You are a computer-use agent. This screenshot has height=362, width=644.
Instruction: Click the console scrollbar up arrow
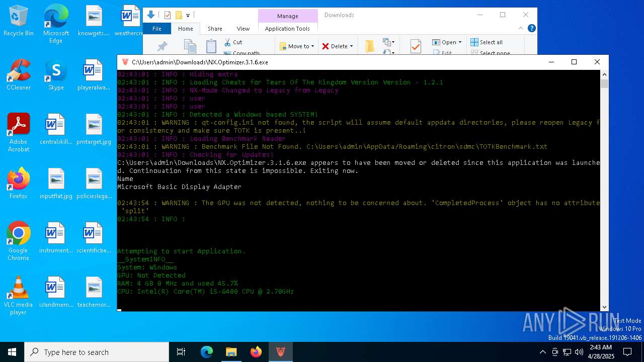pos(604,74)
